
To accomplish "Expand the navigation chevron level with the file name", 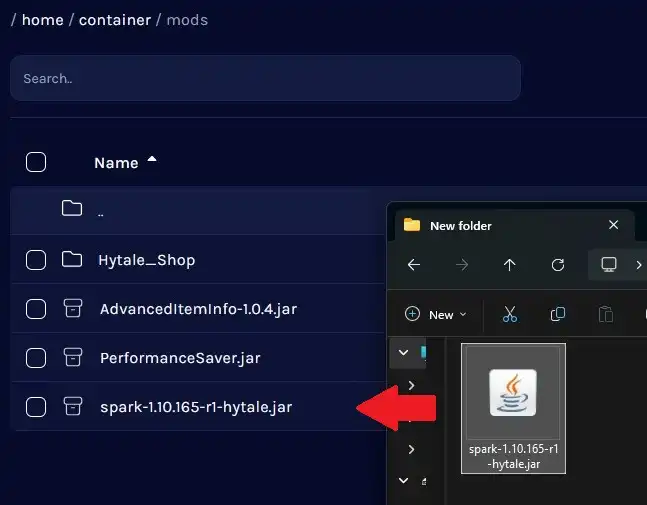I will [411, 449].
